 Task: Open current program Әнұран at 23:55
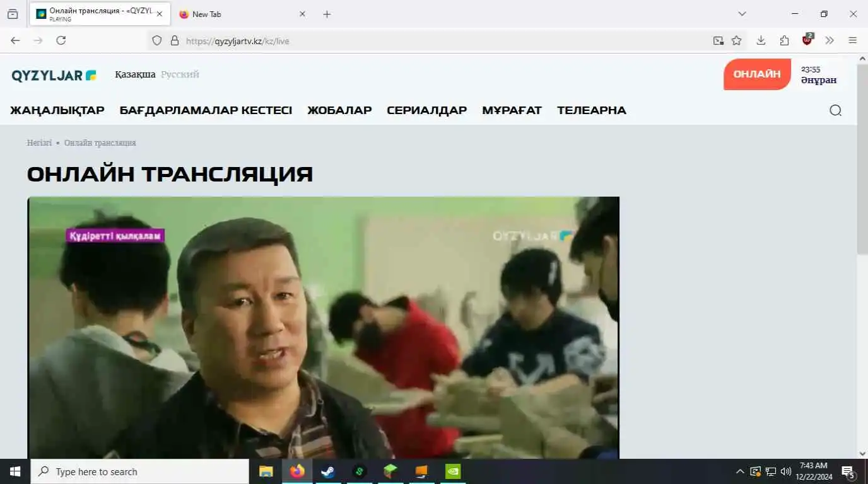tap(819, 74)
